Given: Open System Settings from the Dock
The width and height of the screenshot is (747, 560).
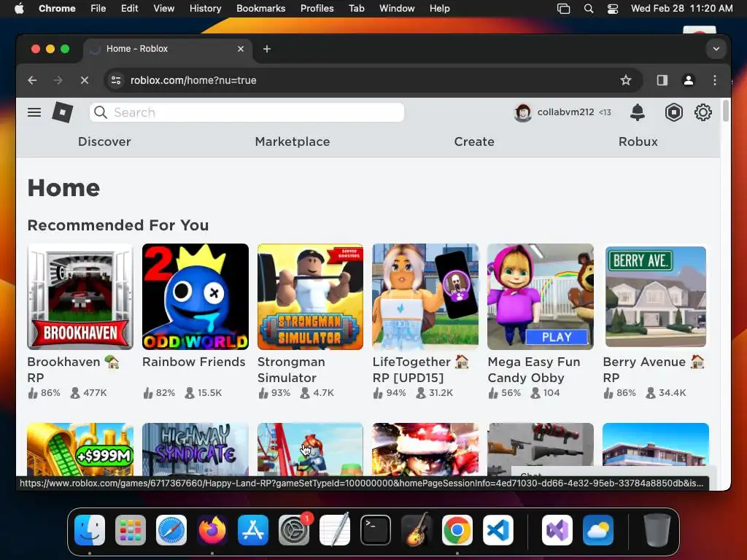Looking at the screenshot, I should tap(294, 530).
